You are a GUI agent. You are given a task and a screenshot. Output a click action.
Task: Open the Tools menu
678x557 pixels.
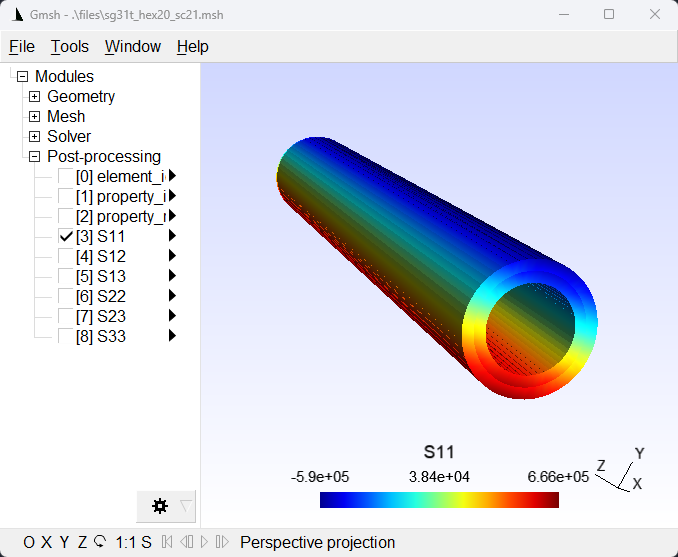70,47
